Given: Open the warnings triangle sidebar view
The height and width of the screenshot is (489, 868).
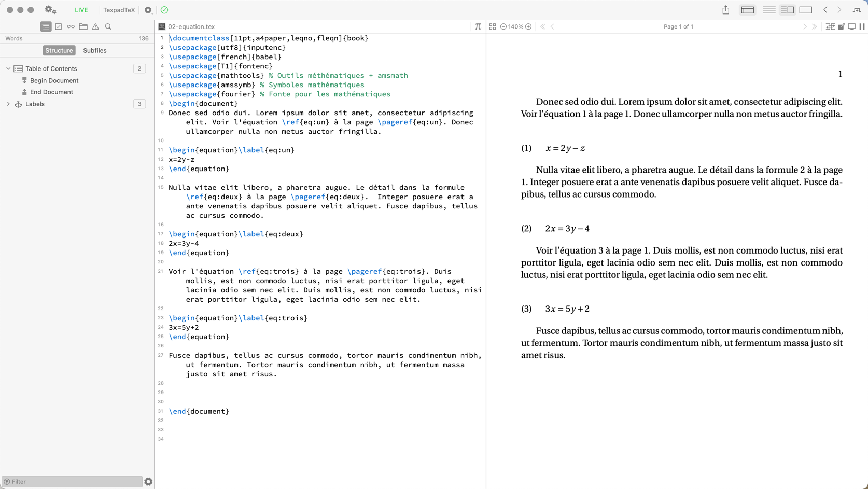Looking at the screenshot, I should pyautogui.click(x=95, y=26).
